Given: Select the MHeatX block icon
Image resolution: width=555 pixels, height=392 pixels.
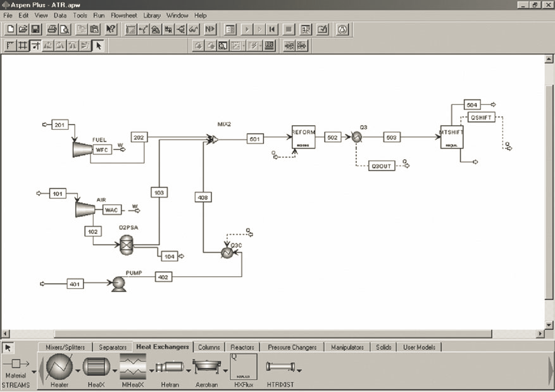Looking at the screenshot, I should click(133, 367).
